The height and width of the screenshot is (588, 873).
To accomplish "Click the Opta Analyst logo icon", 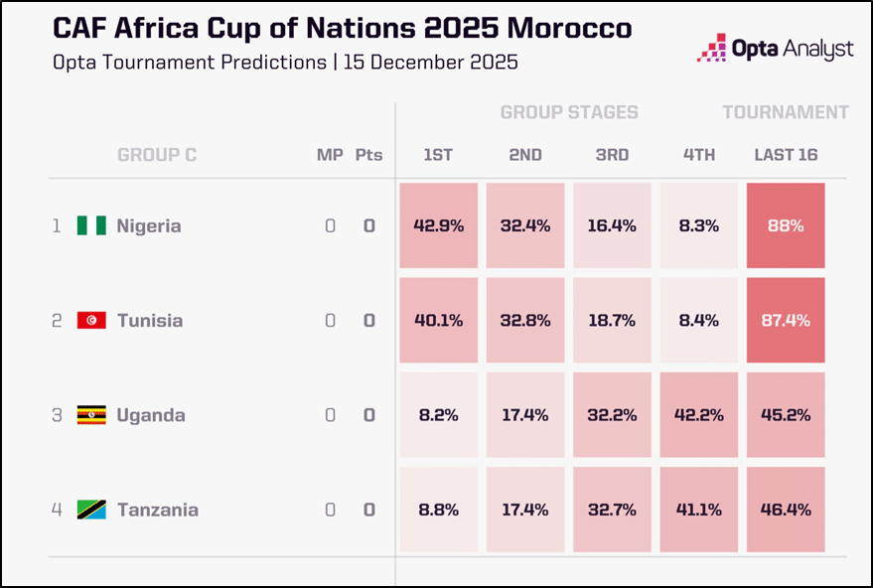I will coord(712,48).
